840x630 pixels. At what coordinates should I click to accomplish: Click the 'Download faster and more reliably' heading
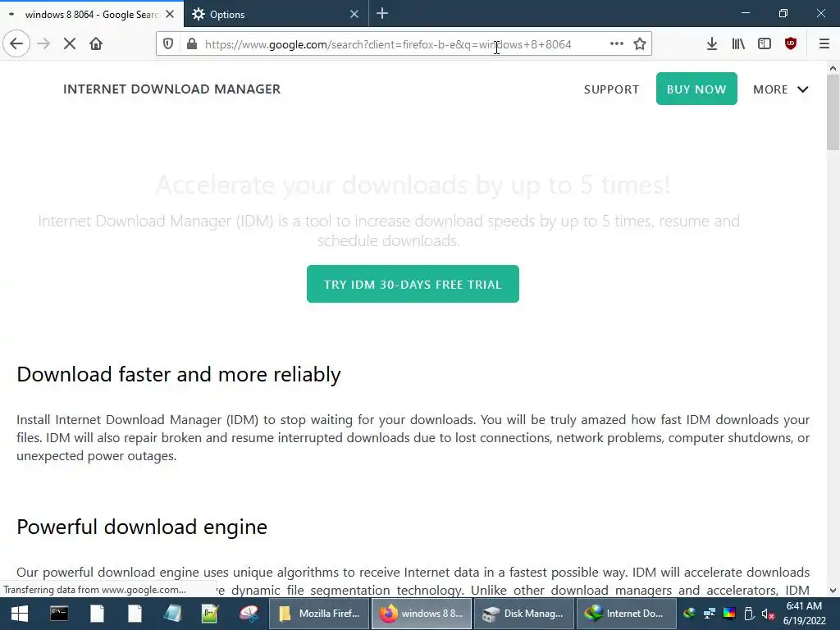click(x=178, y=374)
